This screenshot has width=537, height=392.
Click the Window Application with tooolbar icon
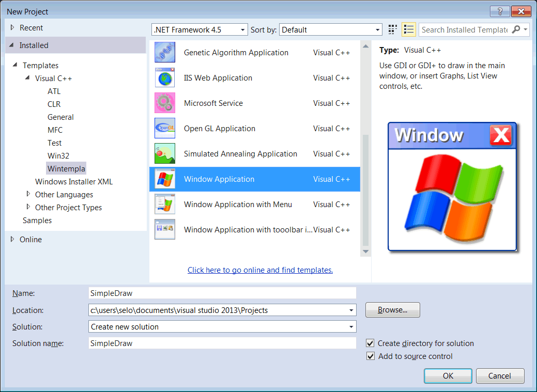pyautogui.click(x=165, y=230)
